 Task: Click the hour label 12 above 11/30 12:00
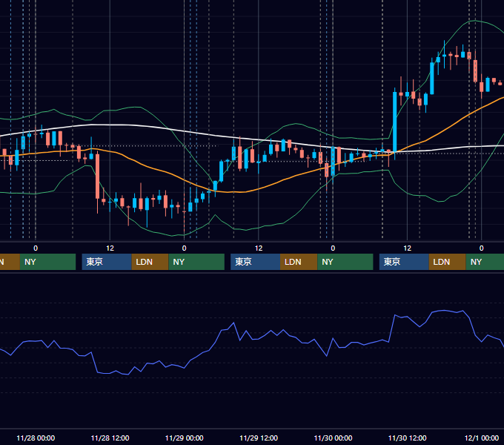click(407, 248)
